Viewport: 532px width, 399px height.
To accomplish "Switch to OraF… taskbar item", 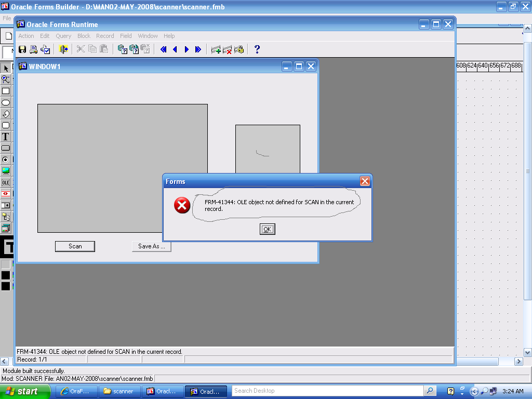I will [76, 391].
